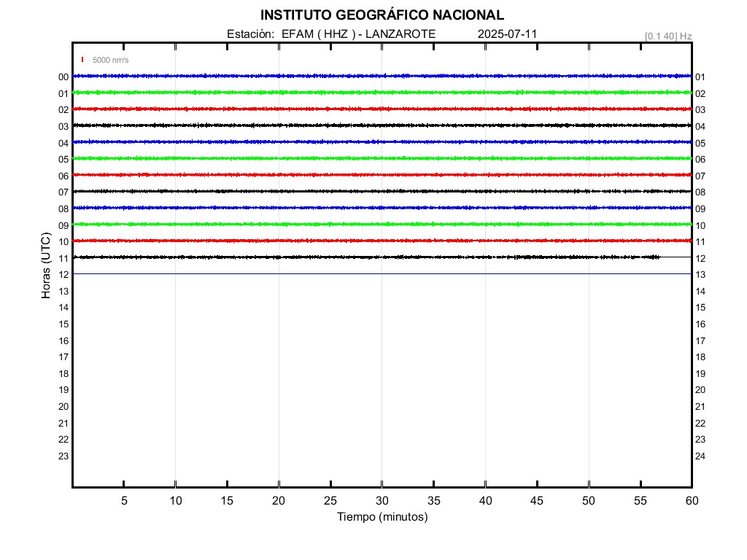The height and width of the screenshot is (560, 747).
Task: Click minute tick label 15 on time axis
Action: click(228, 500)
